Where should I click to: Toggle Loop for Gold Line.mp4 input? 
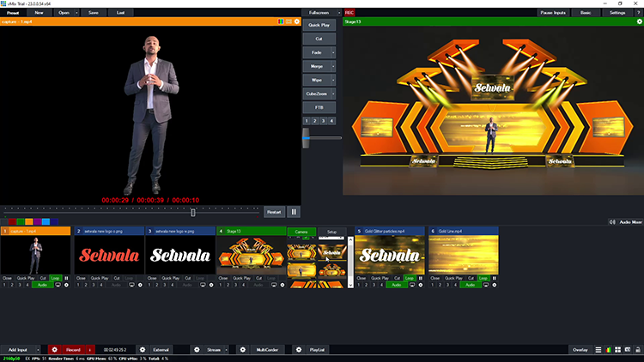click(x=483, y=278)
